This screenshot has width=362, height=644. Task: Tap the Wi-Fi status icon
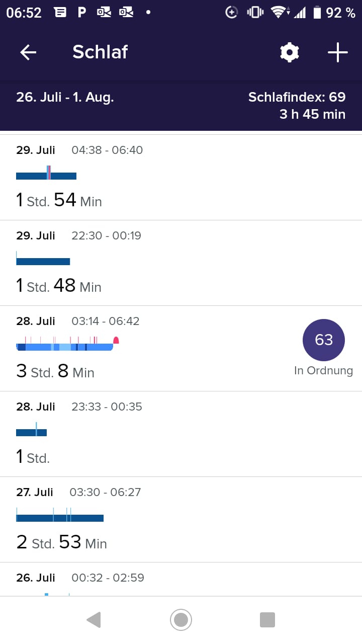278,13
